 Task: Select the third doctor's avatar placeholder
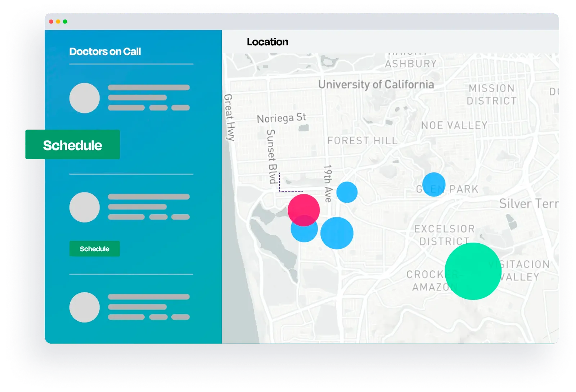point(85,307)
